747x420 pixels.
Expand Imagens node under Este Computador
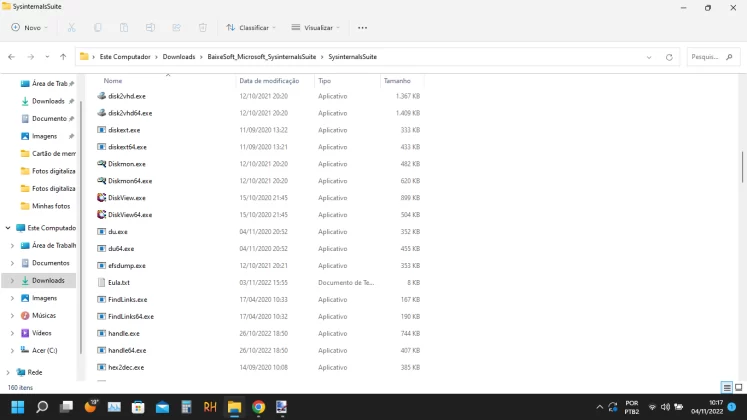coord(12,298)
